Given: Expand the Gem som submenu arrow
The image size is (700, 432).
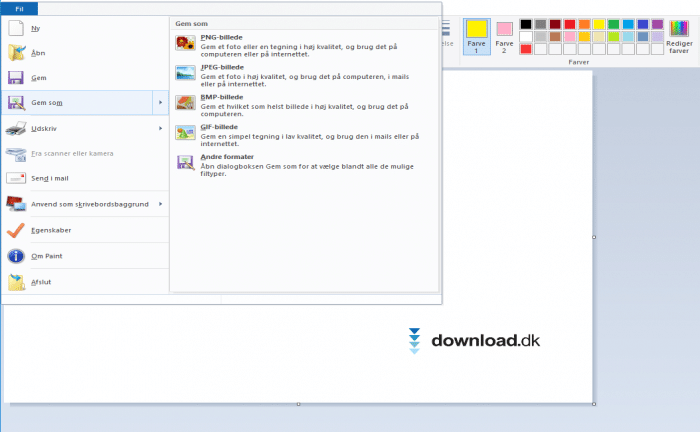Looking at the screenshot, I should (160, 103).
